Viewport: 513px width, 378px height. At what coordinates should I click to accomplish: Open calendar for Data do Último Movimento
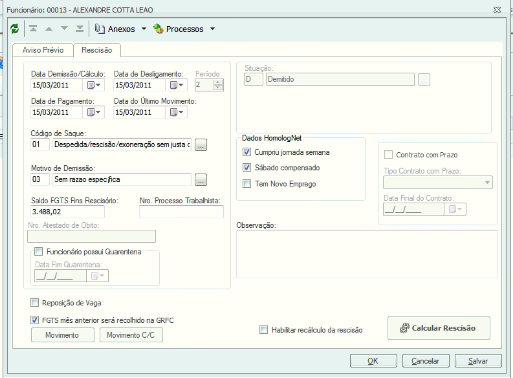[176, 112]
